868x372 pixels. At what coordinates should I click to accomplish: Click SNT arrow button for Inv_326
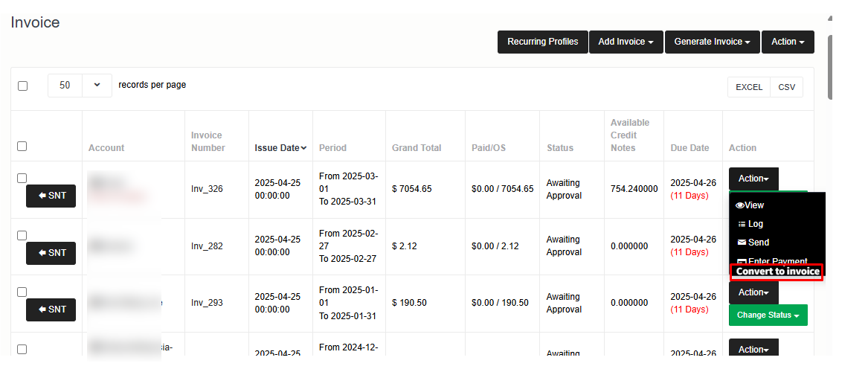tap(51, 196)
